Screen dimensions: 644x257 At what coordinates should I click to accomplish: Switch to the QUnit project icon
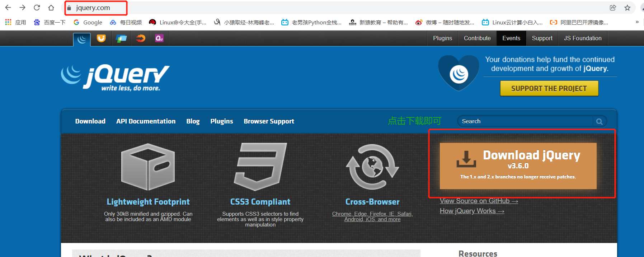pyautogui.click(x=159, y=38)
